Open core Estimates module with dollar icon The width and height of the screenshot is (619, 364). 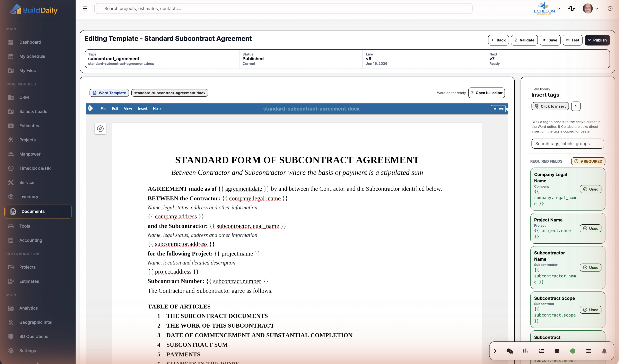tap(38, 126)
